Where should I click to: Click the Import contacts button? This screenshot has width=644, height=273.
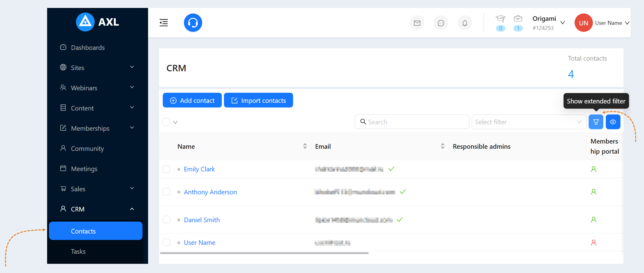click(x=259, y=100)
